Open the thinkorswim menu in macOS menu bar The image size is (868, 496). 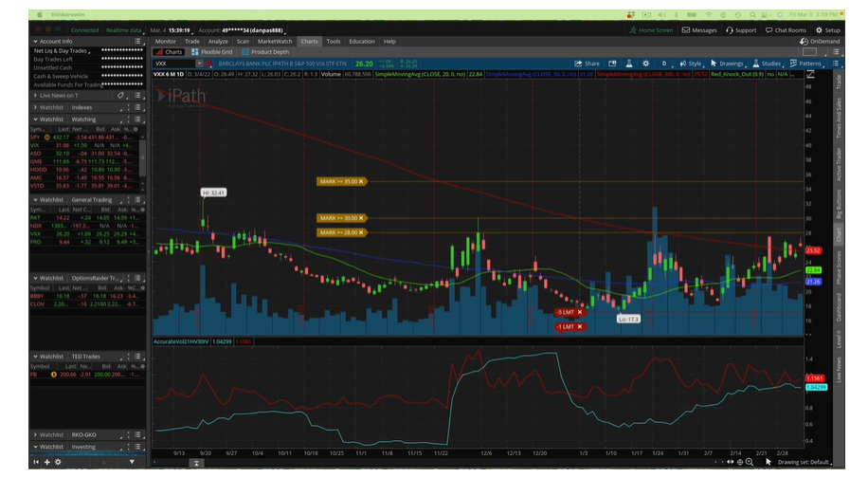pyautogui.click(x=68, y=14)
